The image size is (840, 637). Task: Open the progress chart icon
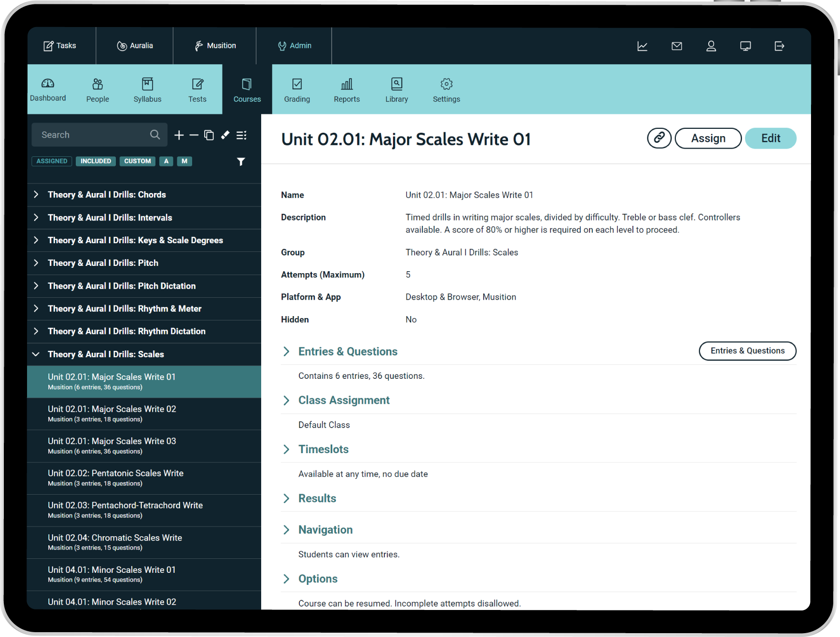[x=642, y=46]
